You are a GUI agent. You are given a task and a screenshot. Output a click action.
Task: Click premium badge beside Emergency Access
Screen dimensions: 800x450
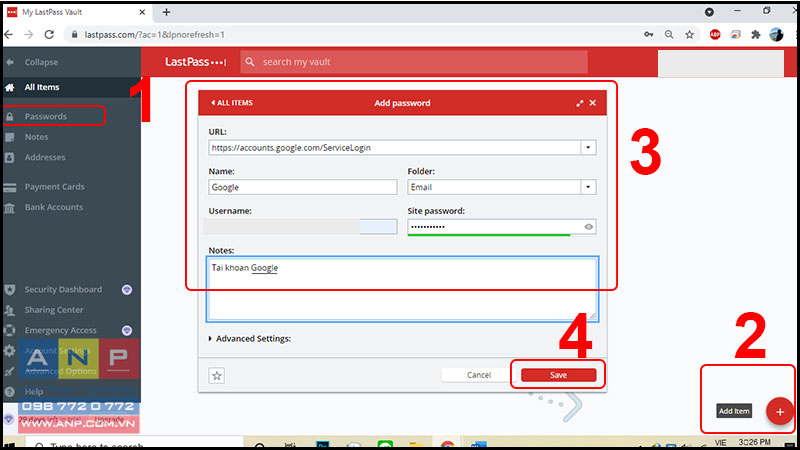click(127, 331)
